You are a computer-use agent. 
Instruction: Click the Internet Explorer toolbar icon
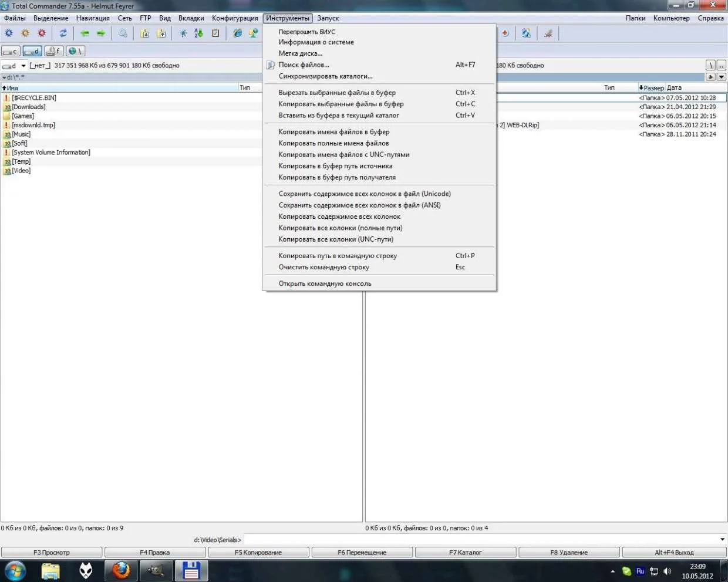tap(237, 33)
